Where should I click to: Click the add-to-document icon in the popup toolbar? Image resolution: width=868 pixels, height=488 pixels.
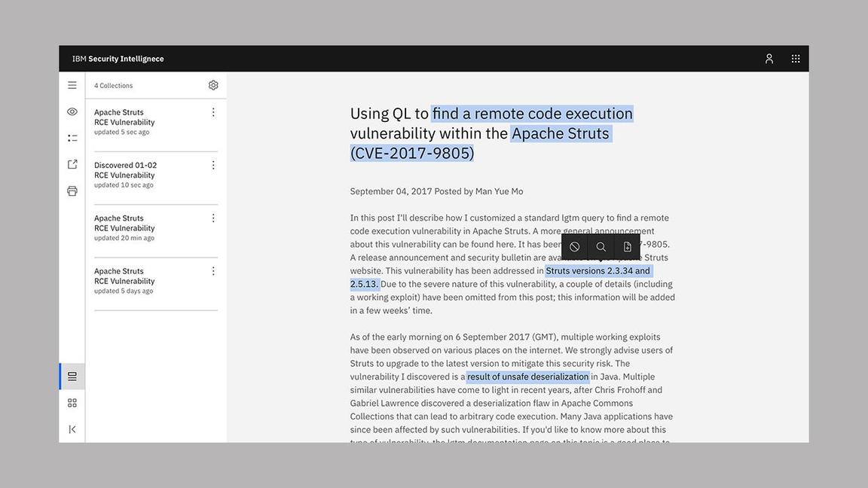pos(627,247)
